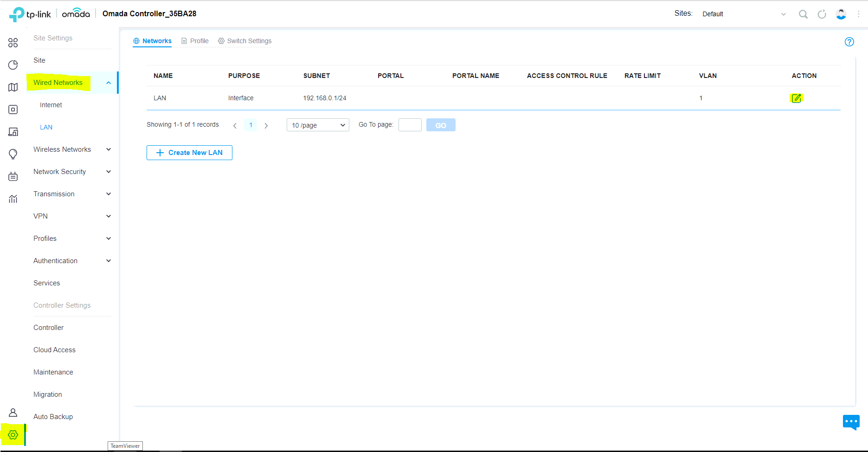This screenshot has width=868, height=452.
Task: Switch to the Profile tab
Action: point(195,41)
